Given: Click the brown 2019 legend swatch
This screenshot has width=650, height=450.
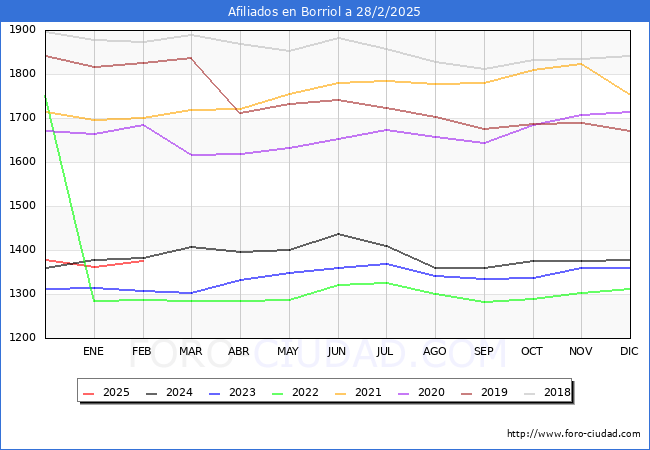Looking at the screenshot, I should click(x=467, y=393).
